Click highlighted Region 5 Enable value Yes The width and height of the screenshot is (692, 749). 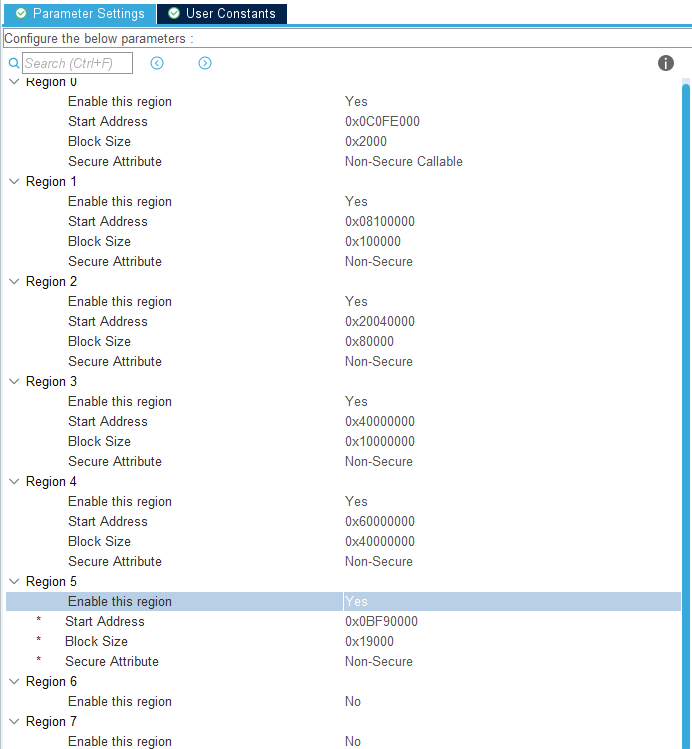point(356,601)
